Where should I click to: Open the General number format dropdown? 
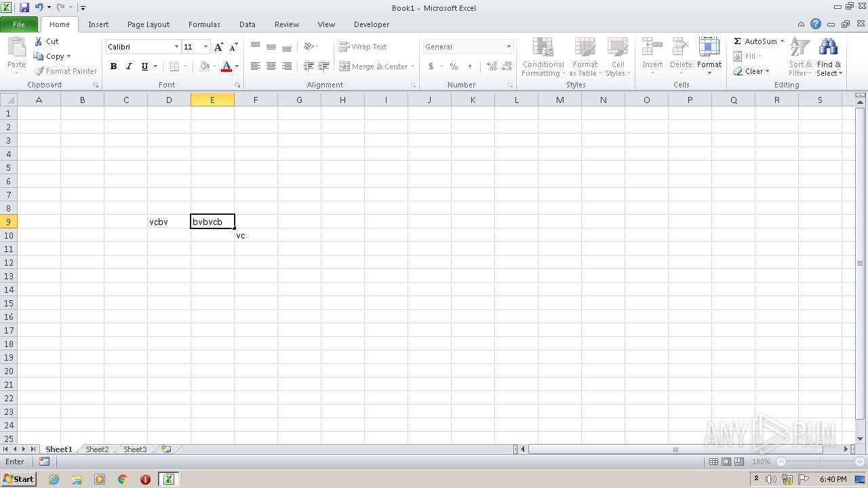point(509,47)
